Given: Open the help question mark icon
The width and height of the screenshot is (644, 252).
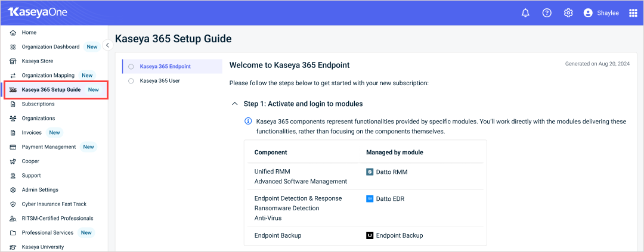Looking at the screenshot, I should pyautogui.click(x=547, y=13).
